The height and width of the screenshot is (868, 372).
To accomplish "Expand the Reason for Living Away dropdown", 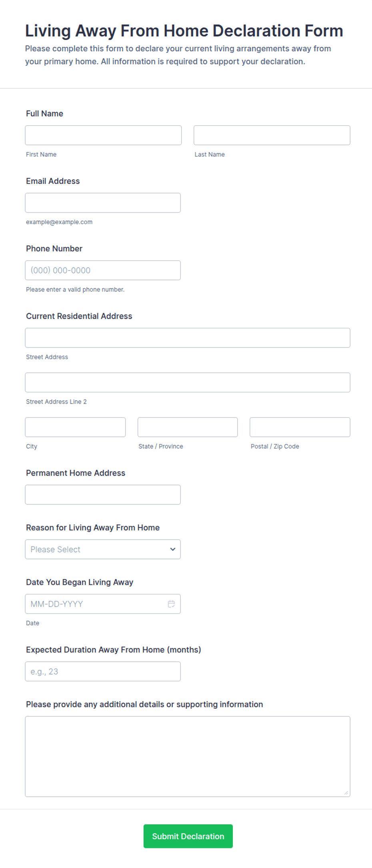I will (x=103, y=549).
